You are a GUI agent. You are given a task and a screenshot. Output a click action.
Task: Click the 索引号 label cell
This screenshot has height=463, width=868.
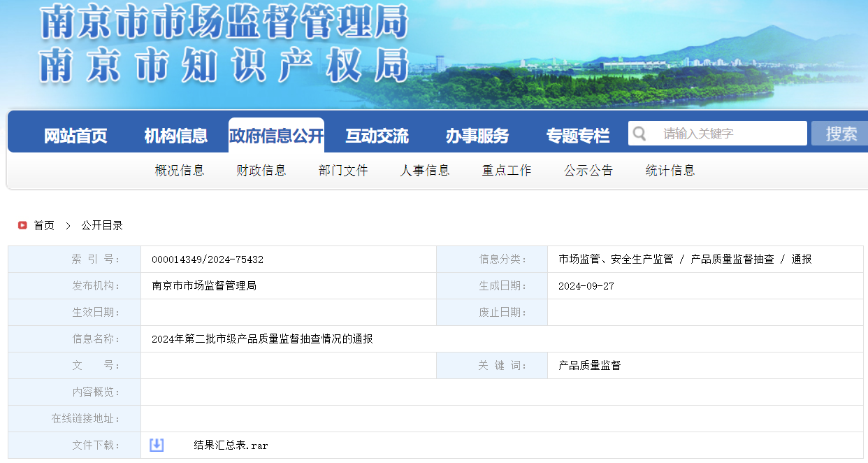click(75, 259)
